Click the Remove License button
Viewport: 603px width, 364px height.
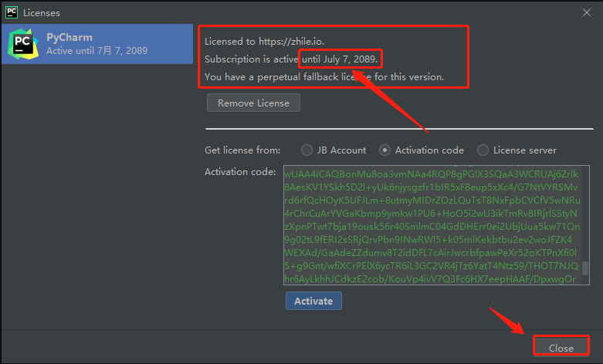pos(253,103)
